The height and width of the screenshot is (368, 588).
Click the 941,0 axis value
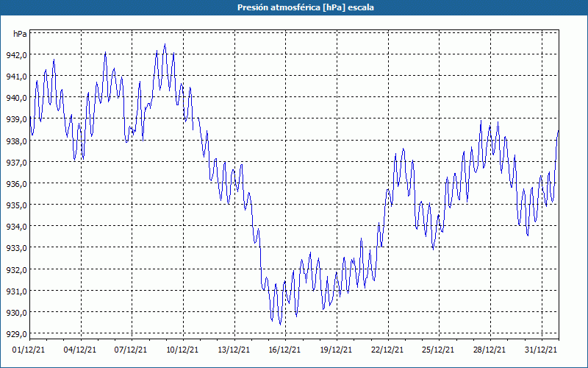(16, 77)
